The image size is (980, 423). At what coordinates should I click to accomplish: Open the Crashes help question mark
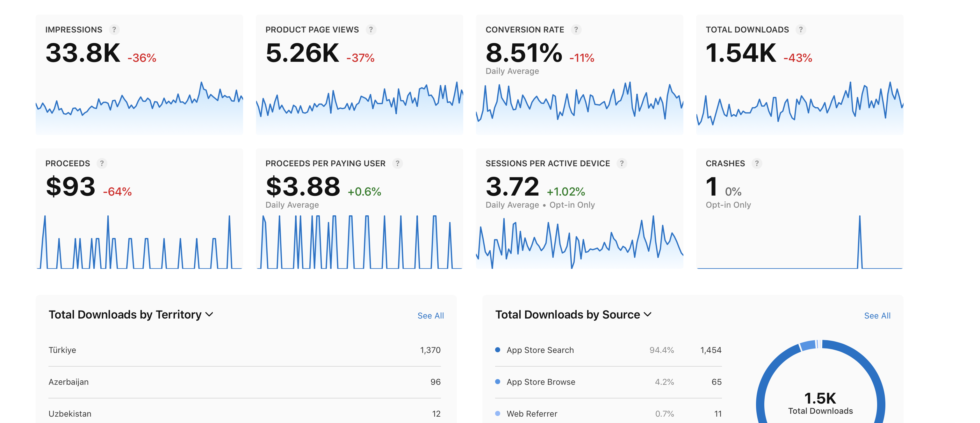[x=757, y=164]
